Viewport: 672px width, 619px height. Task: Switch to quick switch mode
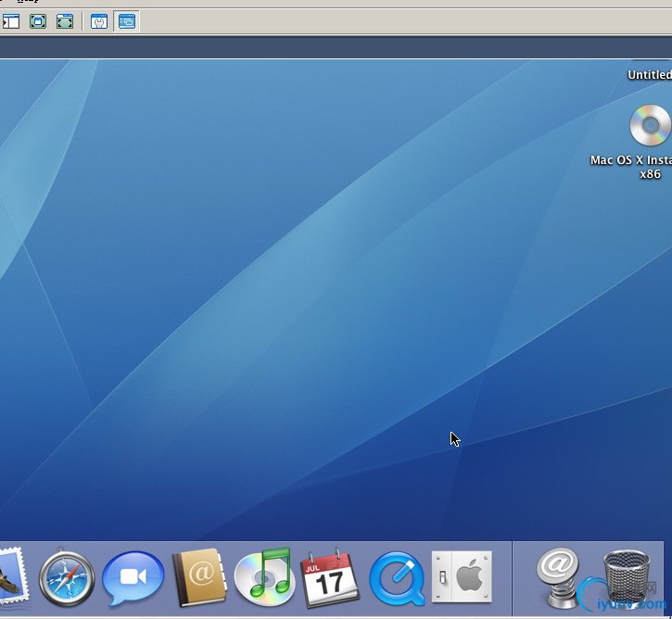click(65, 21)
